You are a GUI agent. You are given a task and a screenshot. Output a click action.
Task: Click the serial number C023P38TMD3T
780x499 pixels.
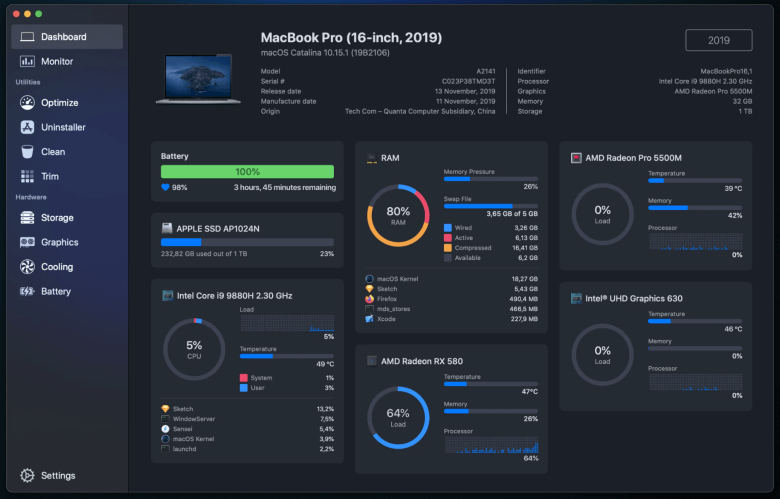point(468,82)
